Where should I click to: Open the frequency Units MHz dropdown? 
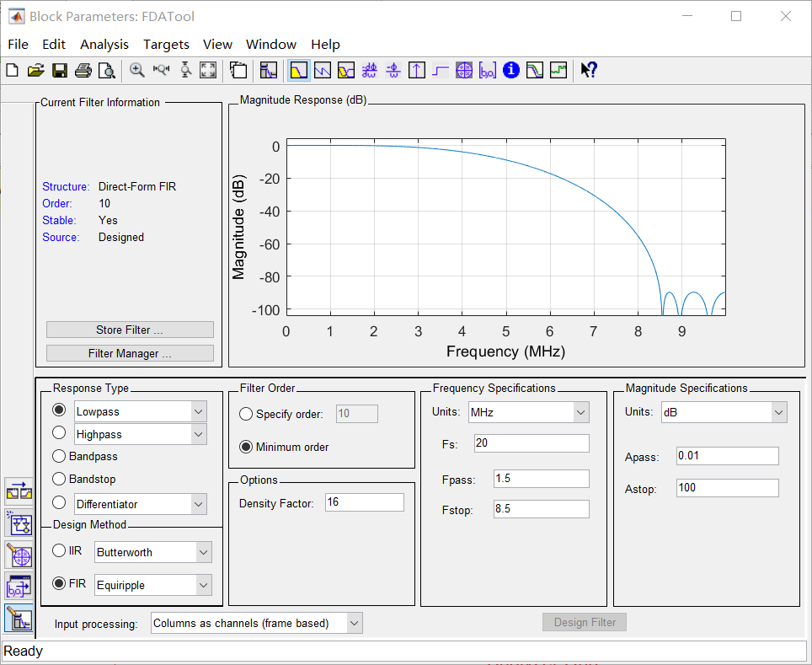528,412
